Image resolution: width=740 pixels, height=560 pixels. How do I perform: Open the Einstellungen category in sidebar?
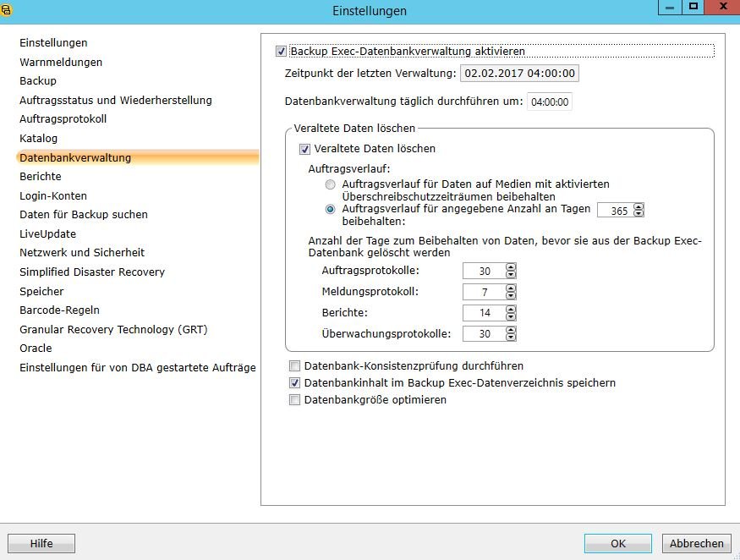(x=53, y=43)
